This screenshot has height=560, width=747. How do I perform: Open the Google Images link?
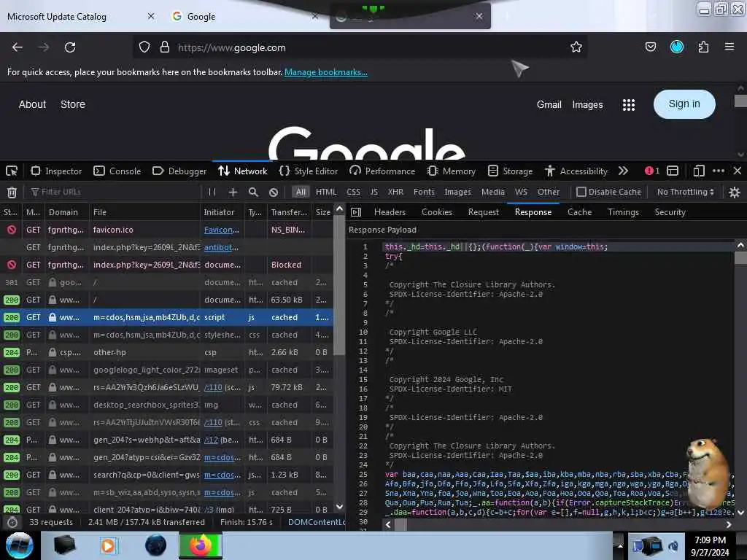pyautogui.click(x=587, y=105)
